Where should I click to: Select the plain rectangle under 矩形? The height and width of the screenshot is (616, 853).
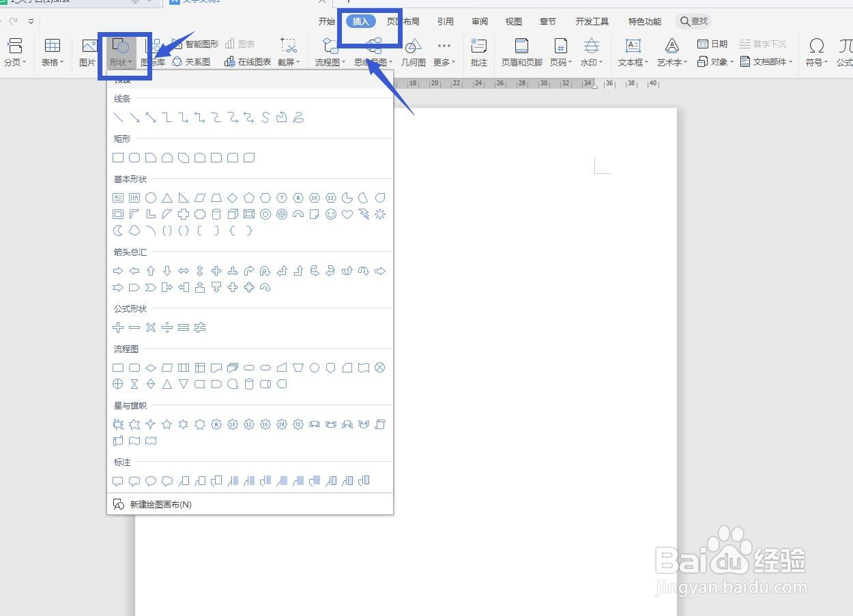pyautogui.click(x=118, y=158)
